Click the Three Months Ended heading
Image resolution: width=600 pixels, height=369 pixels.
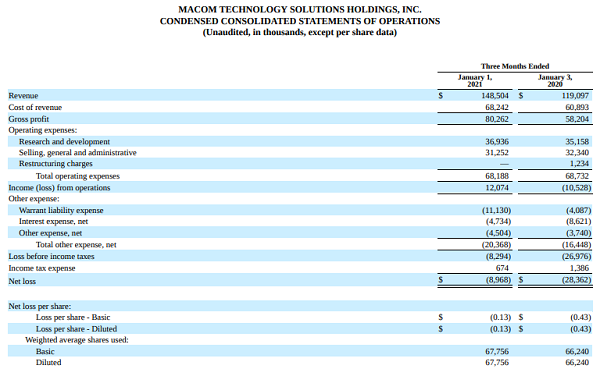515,66
